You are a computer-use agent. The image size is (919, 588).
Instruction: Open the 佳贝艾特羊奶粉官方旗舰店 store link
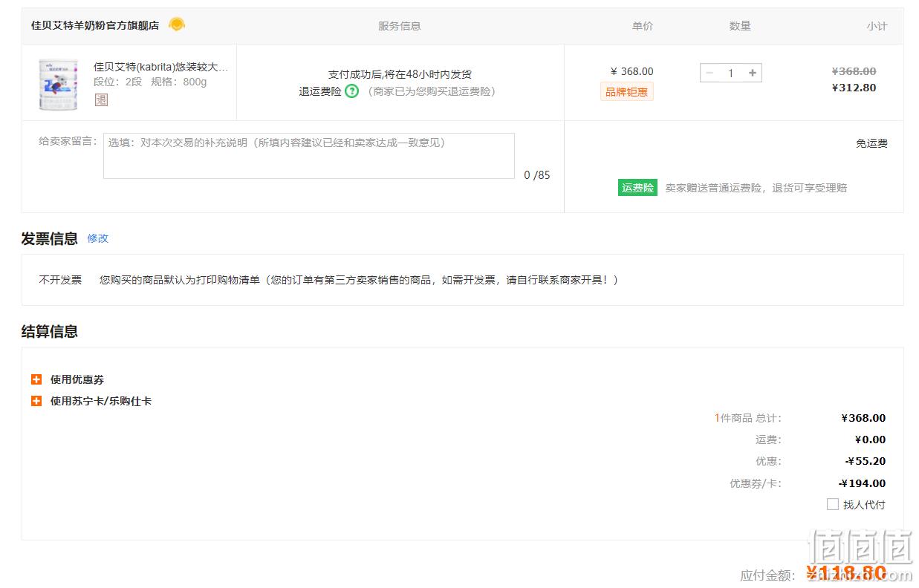point(95,25)
